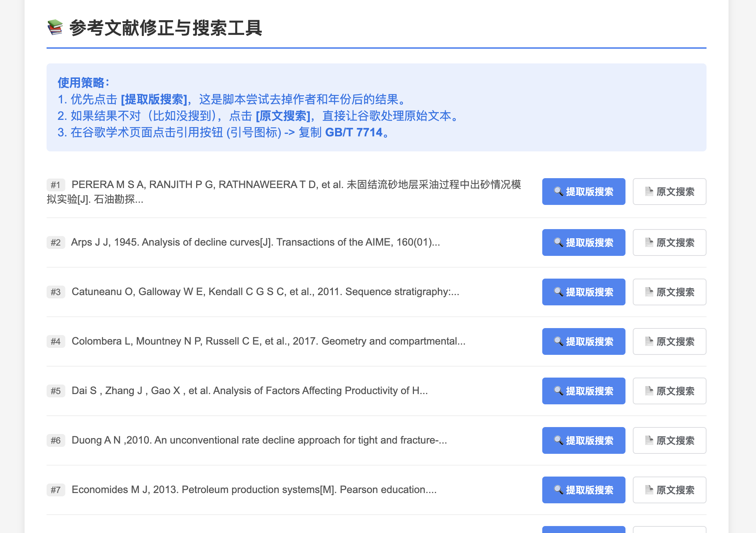Click document icon for reference #4 原文搜索

[649, 341]
